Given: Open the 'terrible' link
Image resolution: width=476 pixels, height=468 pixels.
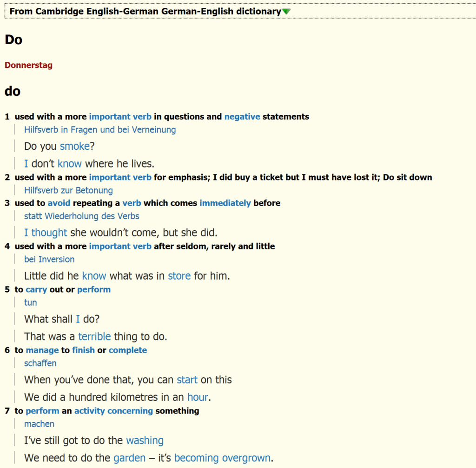Looking at the screenshot, I should click(x=94, y=336).
